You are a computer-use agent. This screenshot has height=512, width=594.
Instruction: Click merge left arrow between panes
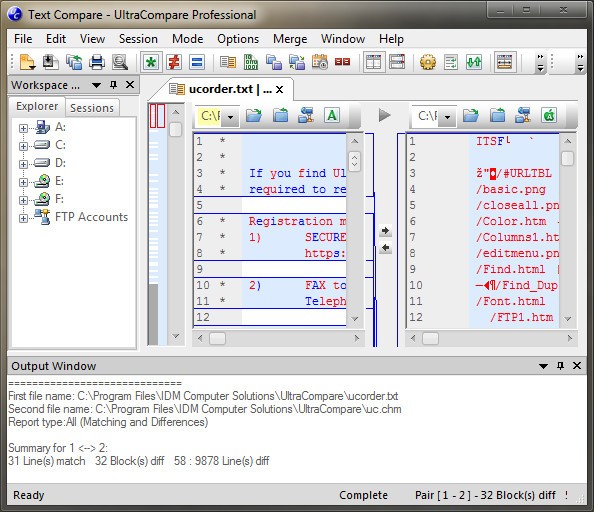pyautogui.click(x=385, y=248)
